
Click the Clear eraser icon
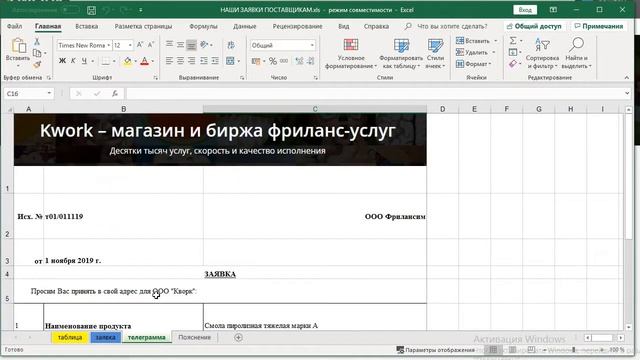[x=513, y=64]
